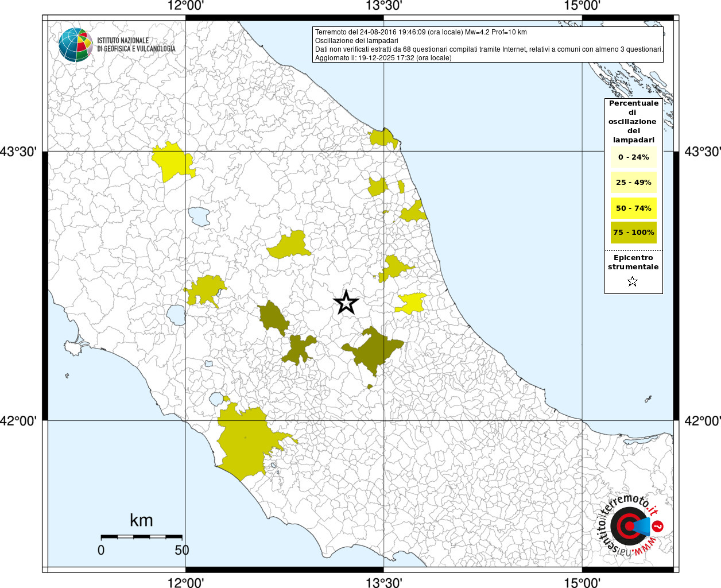
Task: Click the top 12°00' longitude label
Action: (x=185, y=6)
